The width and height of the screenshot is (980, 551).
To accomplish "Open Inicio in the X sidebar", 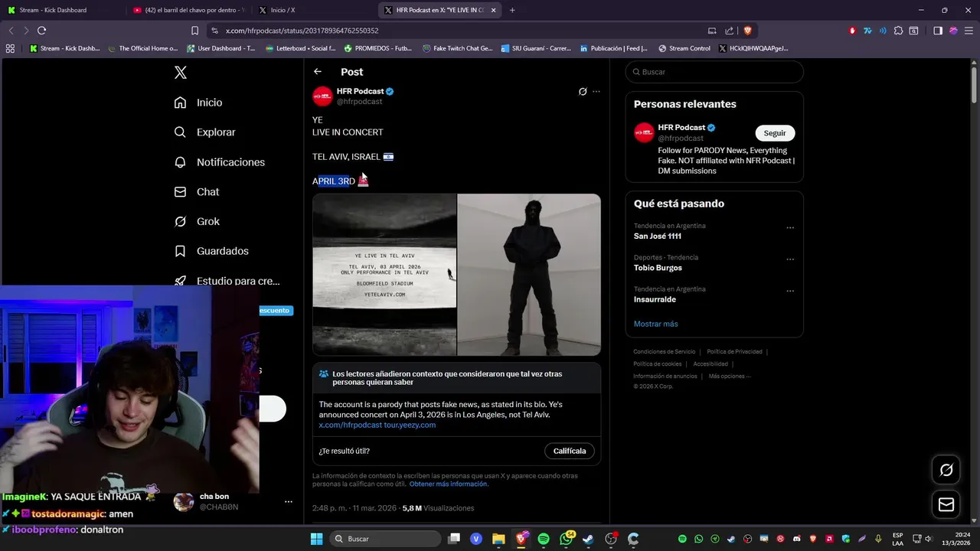I will click(x=198, y=103).
